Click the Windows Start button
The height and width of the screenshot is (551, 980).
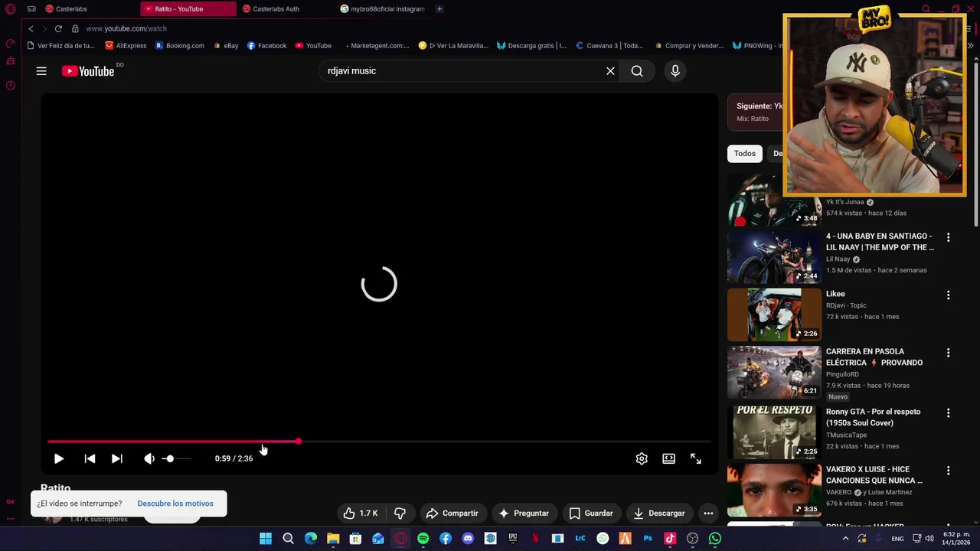point(266,539)
